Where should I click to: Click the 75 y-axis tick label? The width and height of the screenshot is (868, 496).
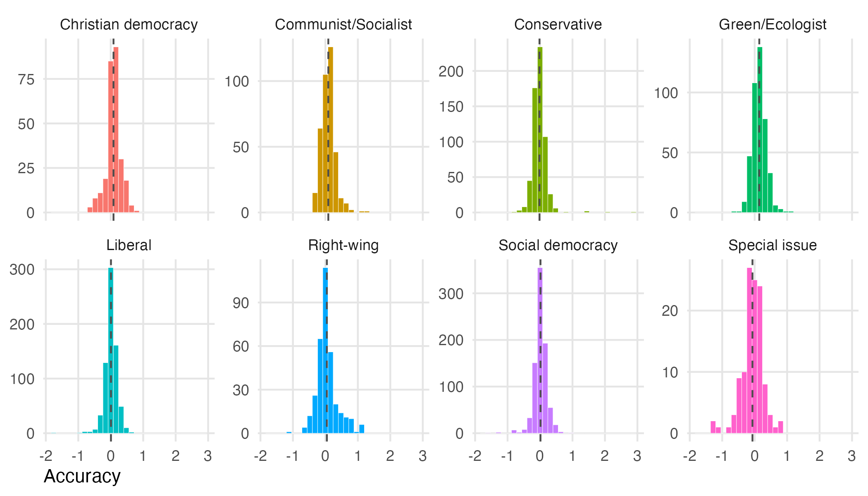[x=26, y=79]
